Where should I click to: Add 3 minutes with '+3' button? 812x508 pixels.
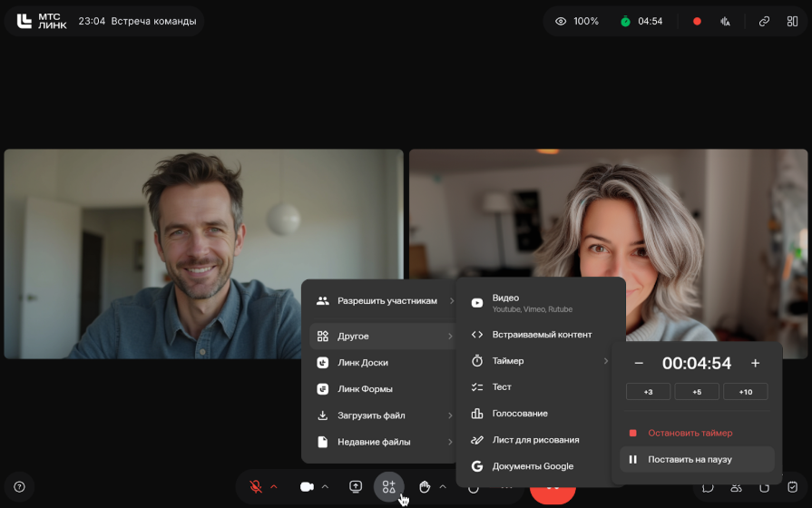(x=648, y=392)
